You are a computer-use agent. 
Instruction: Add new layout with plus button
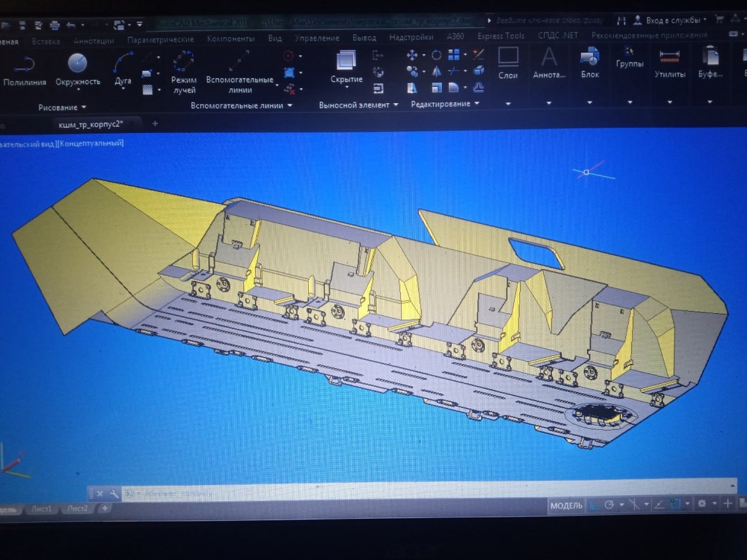(x=105, y=508)
